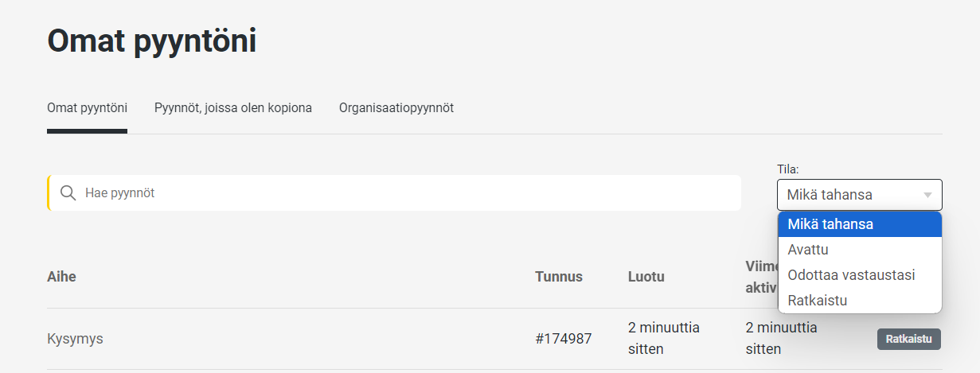
Task: Select "Ratkaistu" in the dropdown list
Action: click(817, 301)
